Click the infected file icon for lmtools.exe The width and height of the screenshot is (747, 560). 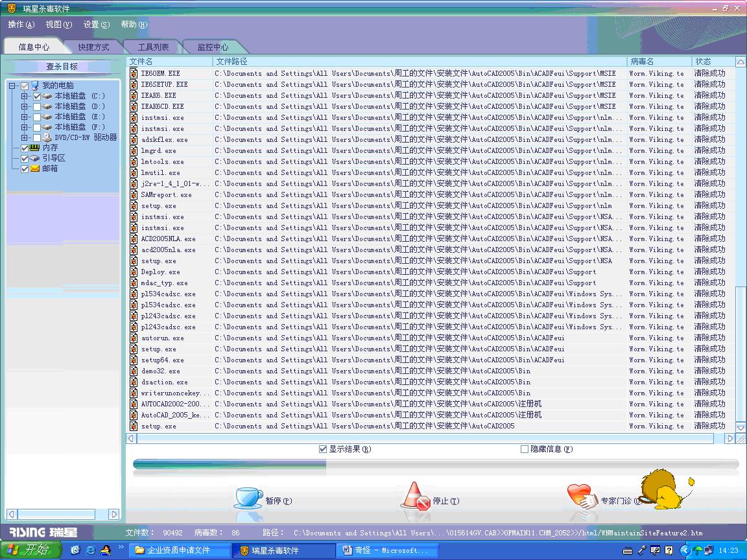pyautogui.click(x=134, y=162)
